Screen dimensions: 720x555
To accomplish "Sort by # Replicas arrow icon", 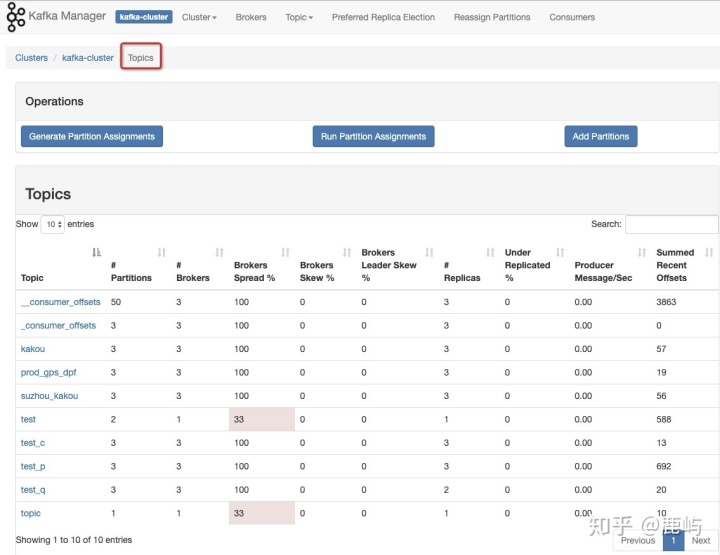I will pos(490,252).
